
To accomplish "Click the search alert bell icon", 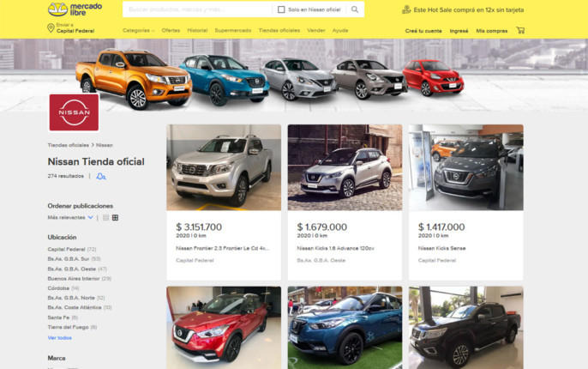I will [x=101, y=176].
